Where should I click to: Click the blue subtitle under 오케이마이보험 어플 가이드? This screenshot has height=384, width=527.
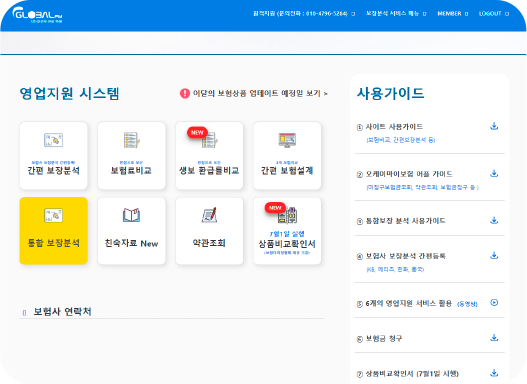click(x=422, y=187)
